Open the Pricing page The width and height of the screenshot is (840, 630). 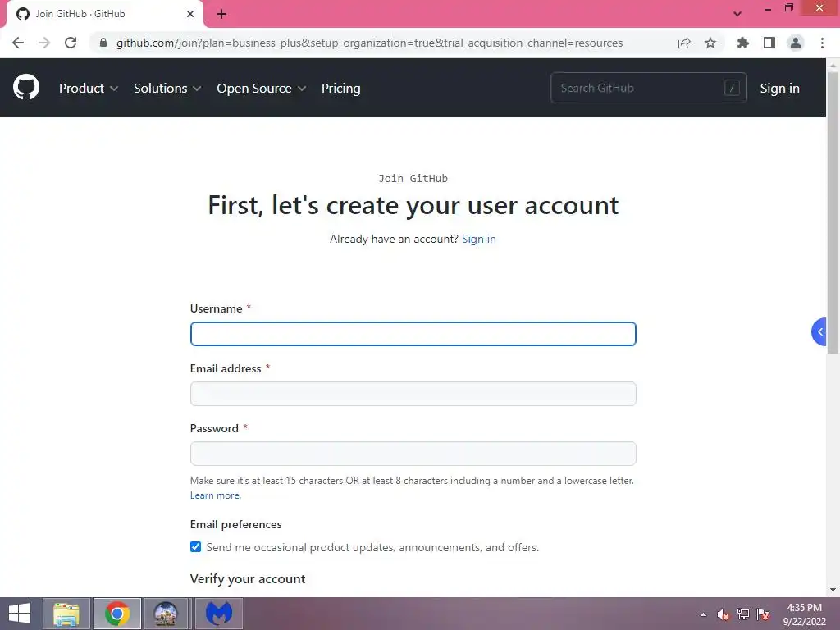click(x=340, y=89)
